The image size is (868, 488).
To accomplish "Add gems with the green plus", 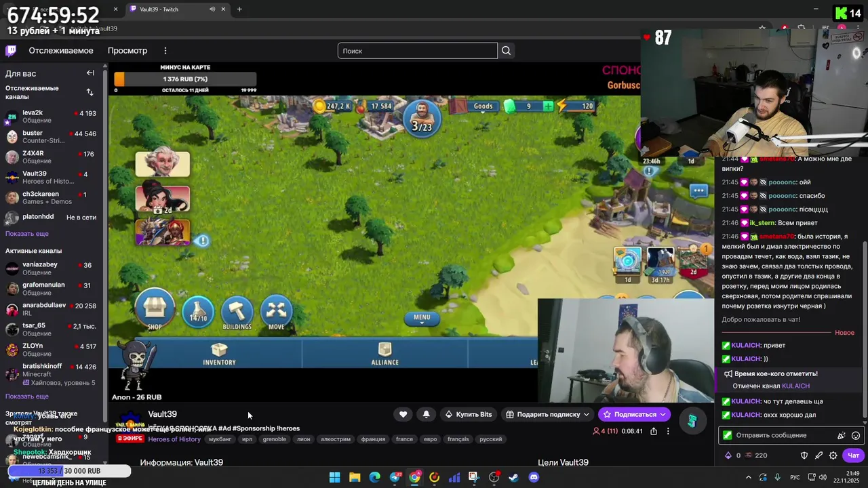I will tap(548, 106).
